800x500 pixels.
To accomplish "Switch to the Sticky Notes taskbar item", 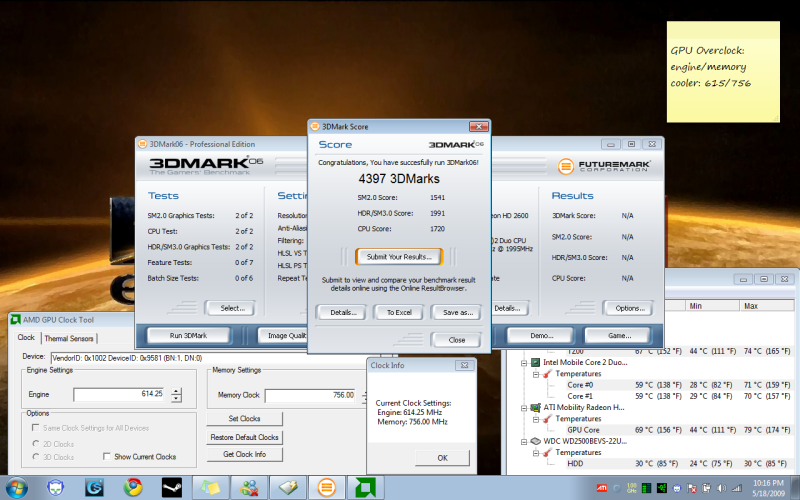I will click(x=210, y=488).
